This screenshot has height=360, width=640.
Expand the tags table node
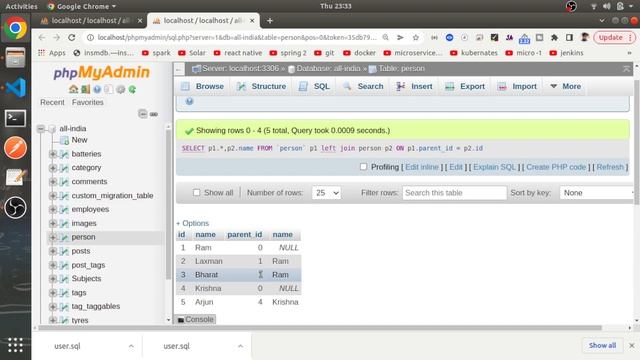pos(53,293)
